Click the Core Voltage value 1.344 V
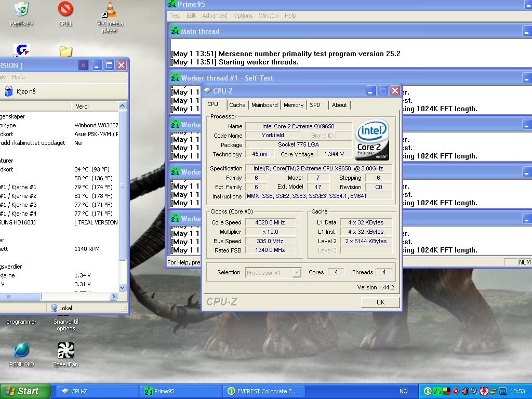This screenshot has width=532, height=399. pos(334,154)
